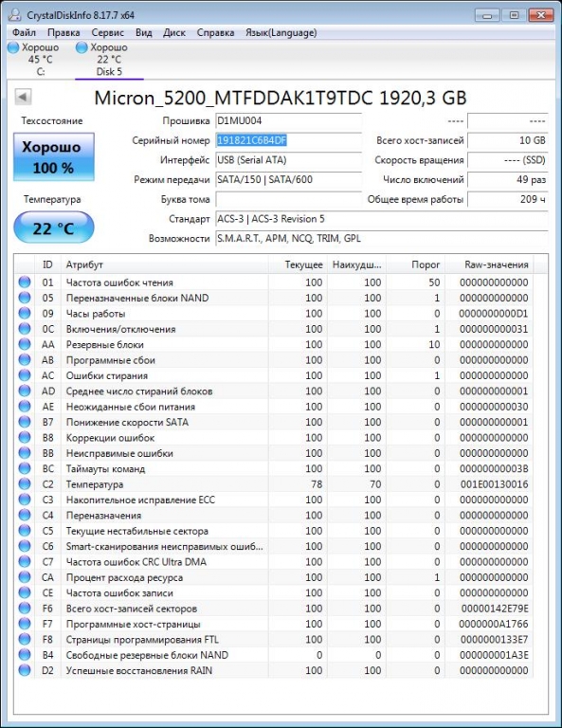
Task: Click the status circle for attribute 05
Action: 25,298
